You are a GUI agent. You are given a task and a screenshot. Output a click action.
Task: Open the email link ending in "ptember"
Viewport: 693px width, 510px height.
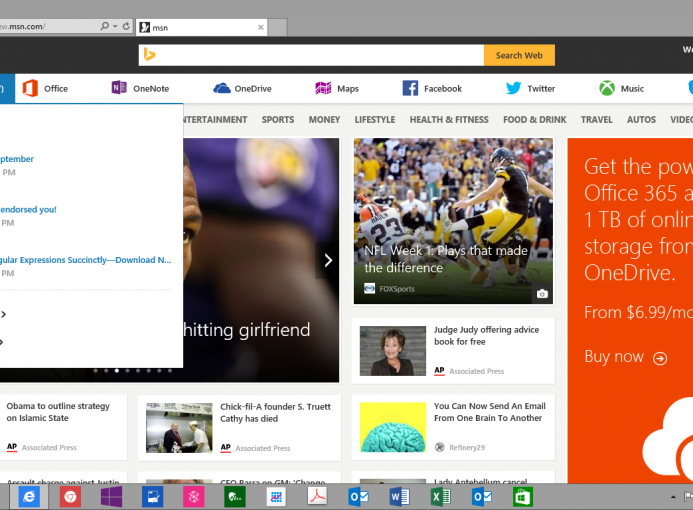coord(17,159)
